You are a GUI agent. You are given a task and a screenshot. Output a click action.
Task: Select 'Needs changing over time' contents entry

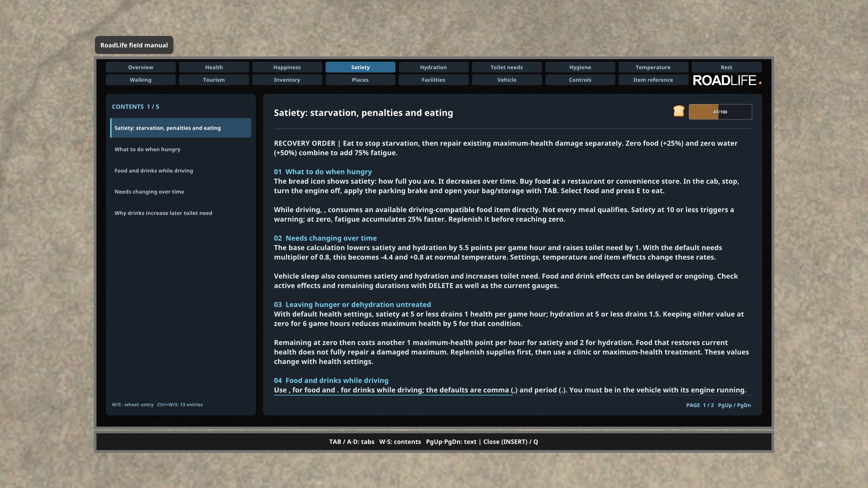pyautogui.click(x=181, y=191)
